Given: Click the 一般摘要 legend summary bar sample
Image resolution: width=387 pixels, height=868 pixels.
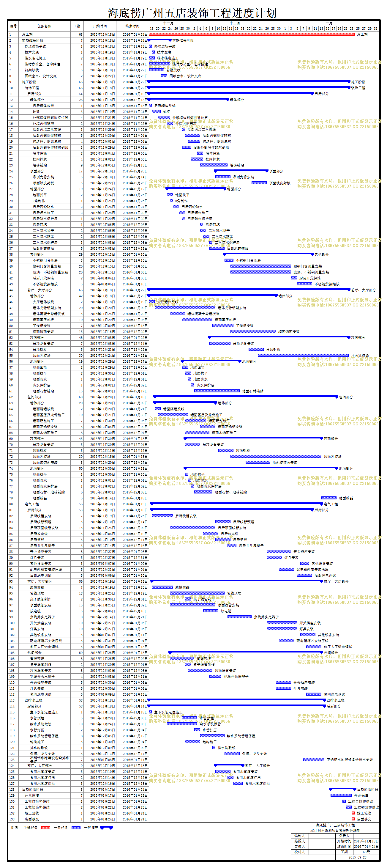Looking at the screenshot, I should point(106,828).
